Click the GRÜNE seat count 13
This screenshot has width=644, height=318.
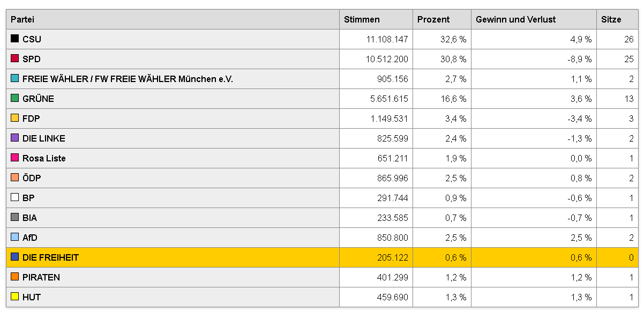pos(628,99)
